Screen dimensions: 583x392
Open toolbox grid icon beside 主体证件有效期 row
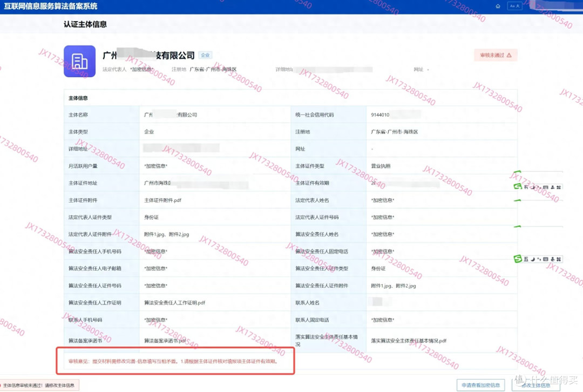coord(559,187)
